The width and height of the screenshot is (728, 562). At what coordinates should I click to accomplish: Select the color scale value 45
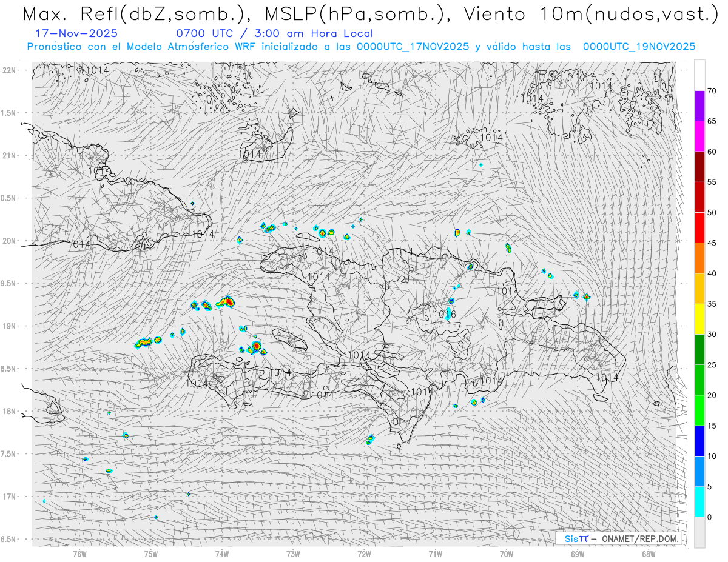pos(712,243)
